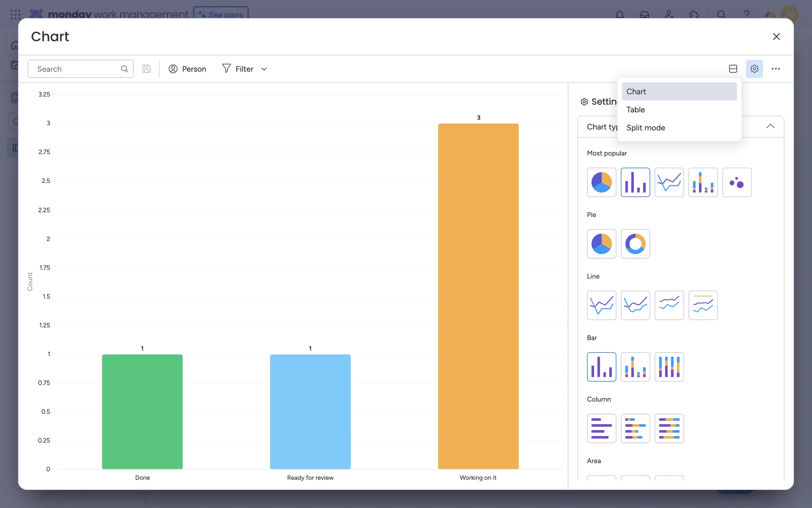Select the bubble chart type icon
The image size is (812, 508).
[x=737, y=182]
